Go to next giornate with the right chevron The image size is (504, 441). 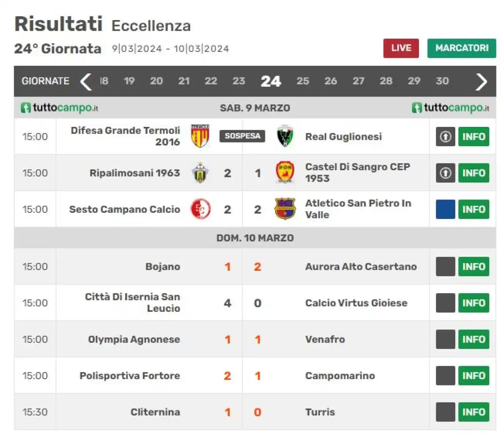coord(481,82)
